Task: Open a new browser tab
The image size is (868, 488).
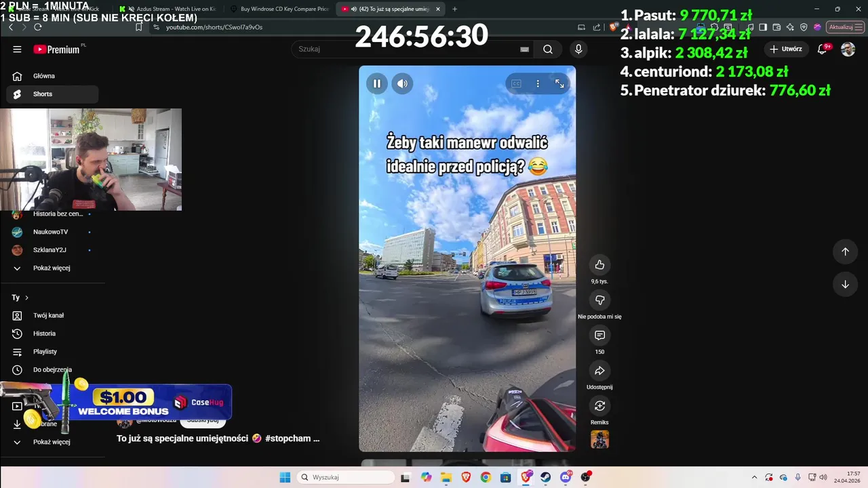Action: click(454, 9)
